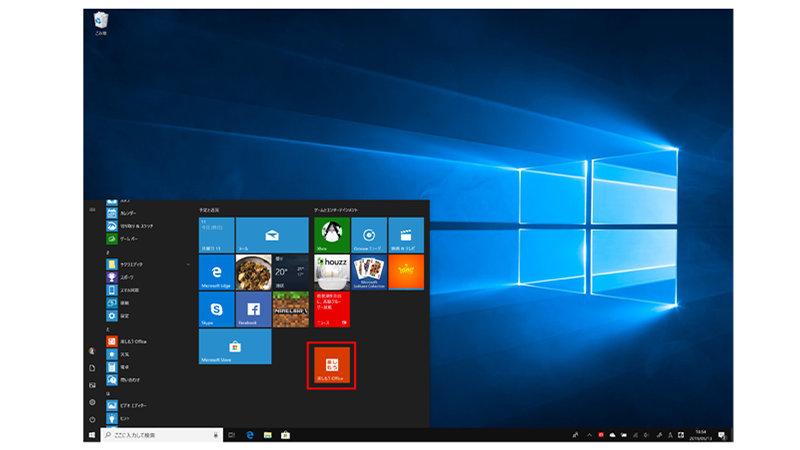Click the user account avatar in Start rail
The image size is (800, 450).
pos(92,351)
